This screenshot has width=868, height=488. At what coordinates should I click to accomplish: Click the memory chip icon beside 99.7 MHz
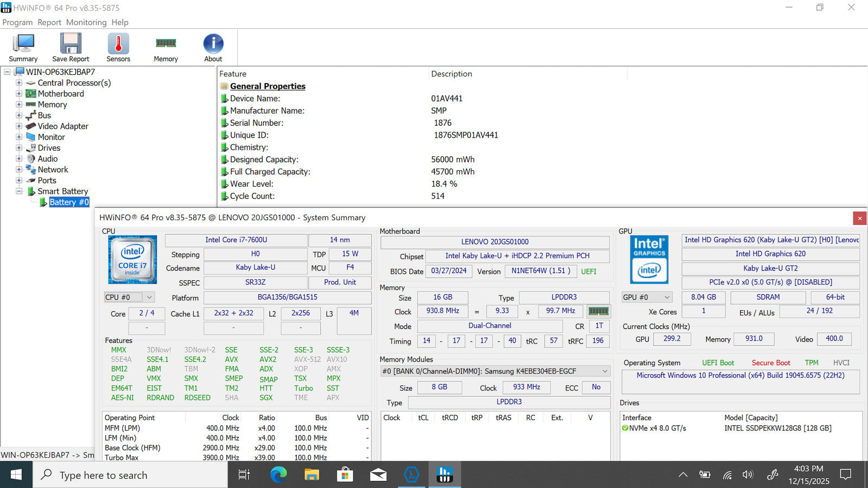click(x=598, y=311)
